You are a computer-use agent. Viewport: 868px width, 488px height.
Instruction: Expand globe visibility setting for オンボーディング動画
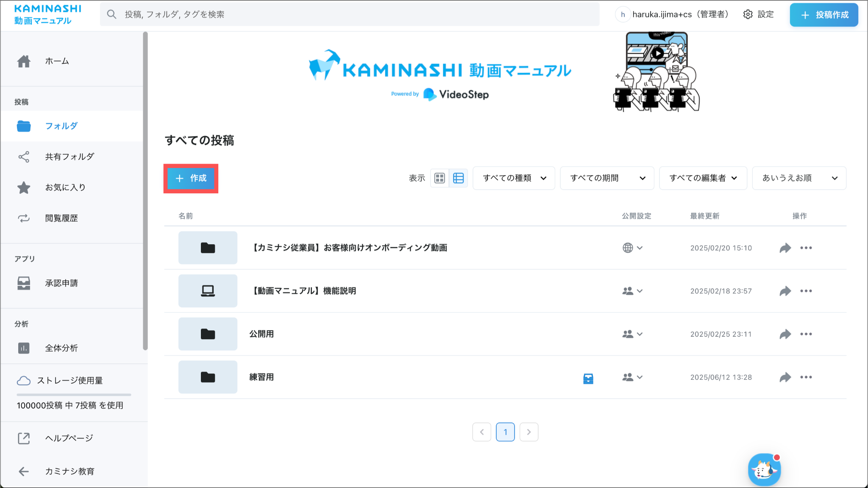click(632, 248)
